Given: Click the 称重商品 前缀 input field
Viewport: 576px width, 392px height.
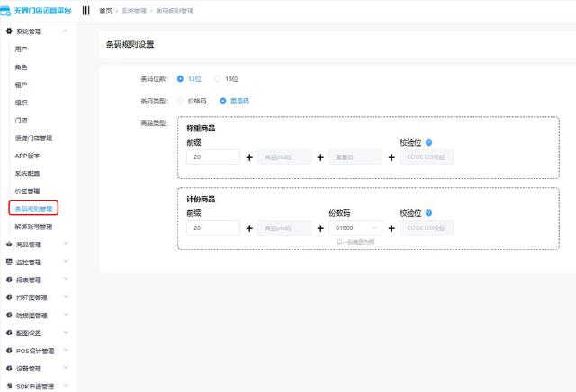Looking at the screenshot, I should 213,156.
